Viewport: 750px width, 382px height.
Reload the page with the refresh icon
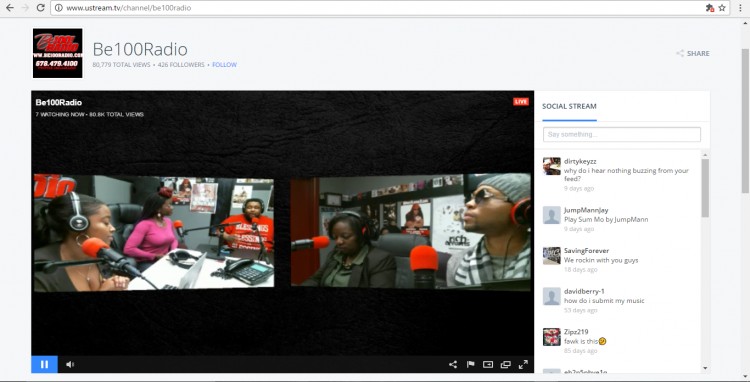tap(41, 8)
